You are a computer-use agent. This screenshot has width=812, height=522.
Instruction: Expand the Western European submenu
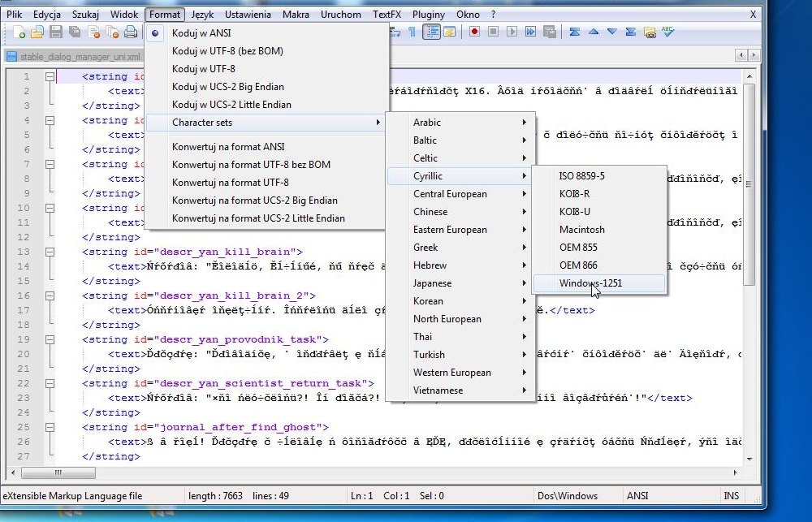coord(460,373)
